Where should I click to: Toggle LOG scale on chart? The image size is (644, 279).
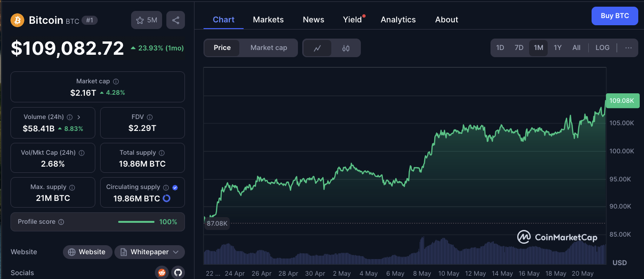pos(603,48)
